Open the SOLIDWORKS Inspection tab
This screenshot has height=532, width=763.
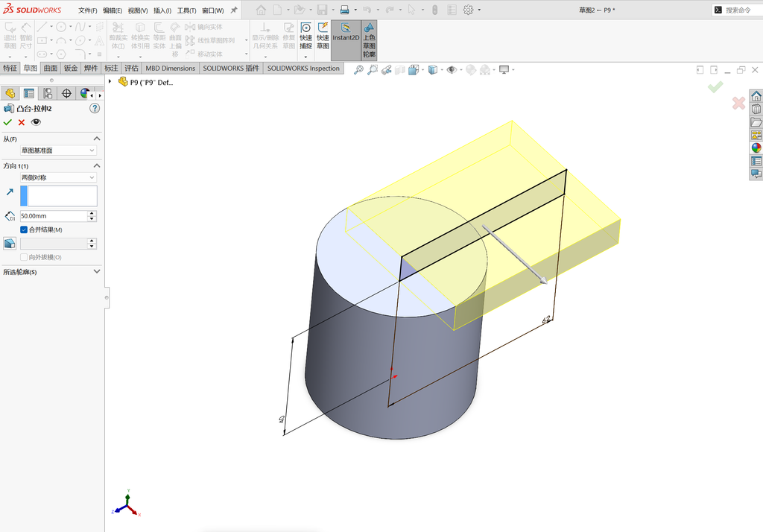[x=303, y=68]
